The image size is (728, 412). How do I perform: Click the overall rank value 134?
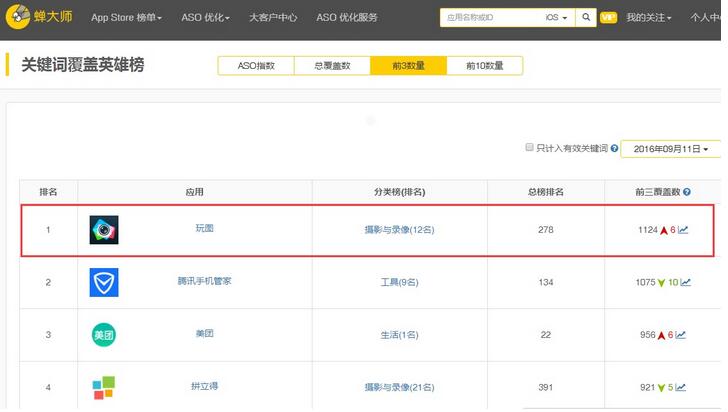[x=546, y=282]
